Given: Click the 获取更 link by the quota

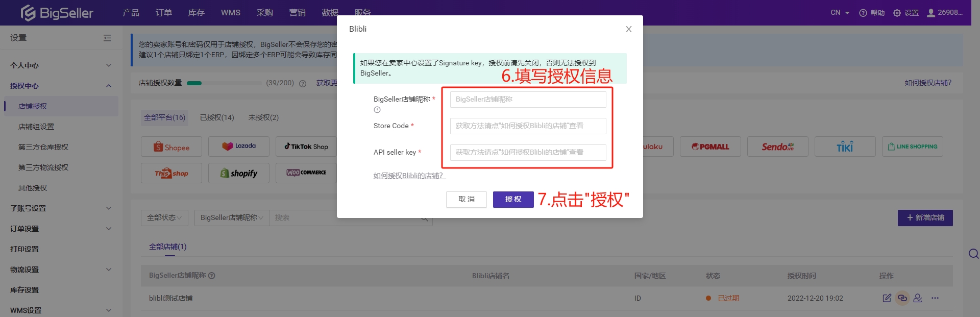Looking at the screenshot, I should pos(327,83).
